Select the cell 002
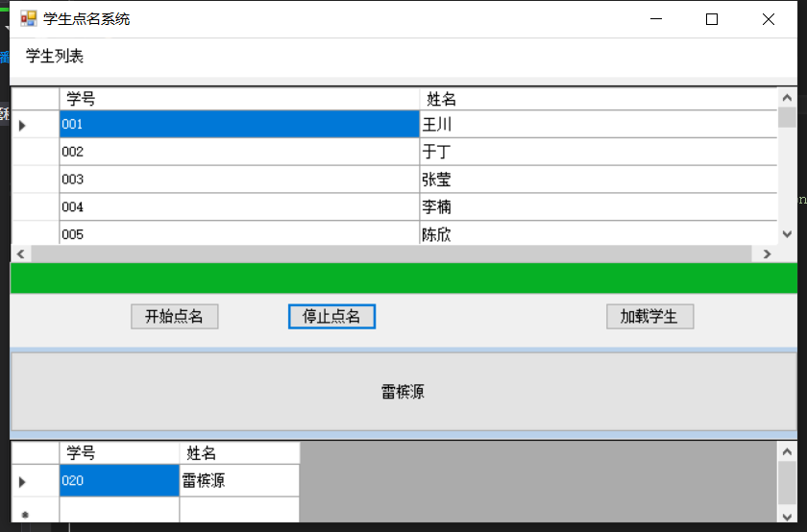This screenshot has width=807, height=532. 239,152
